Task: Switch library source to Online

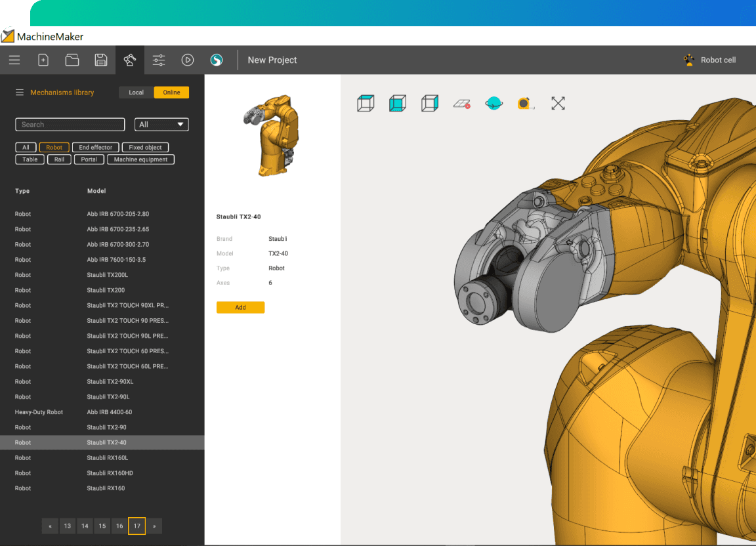Action: pyautogui.click(x=171, y=93)
